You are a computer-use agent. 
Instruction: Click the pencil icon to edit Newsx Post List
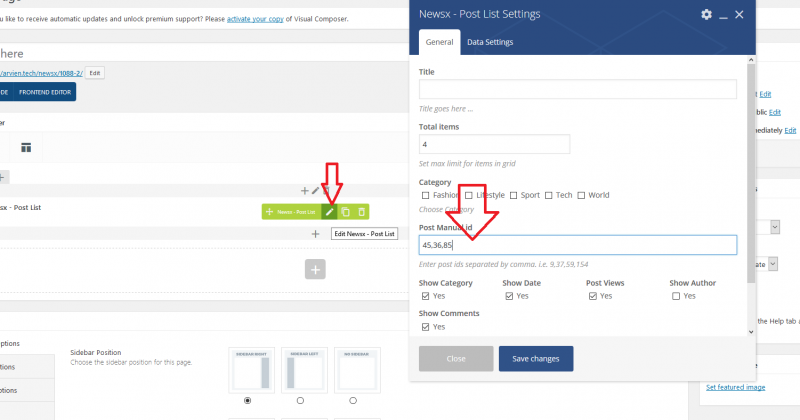329,212
